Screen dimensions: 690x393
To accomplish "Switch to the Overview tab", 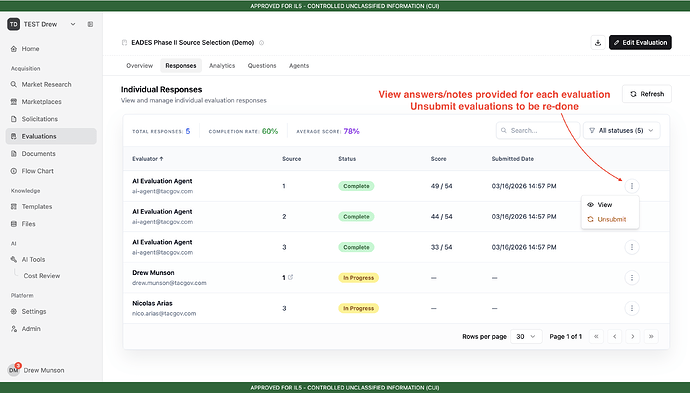I will click(x=139, y=66).
